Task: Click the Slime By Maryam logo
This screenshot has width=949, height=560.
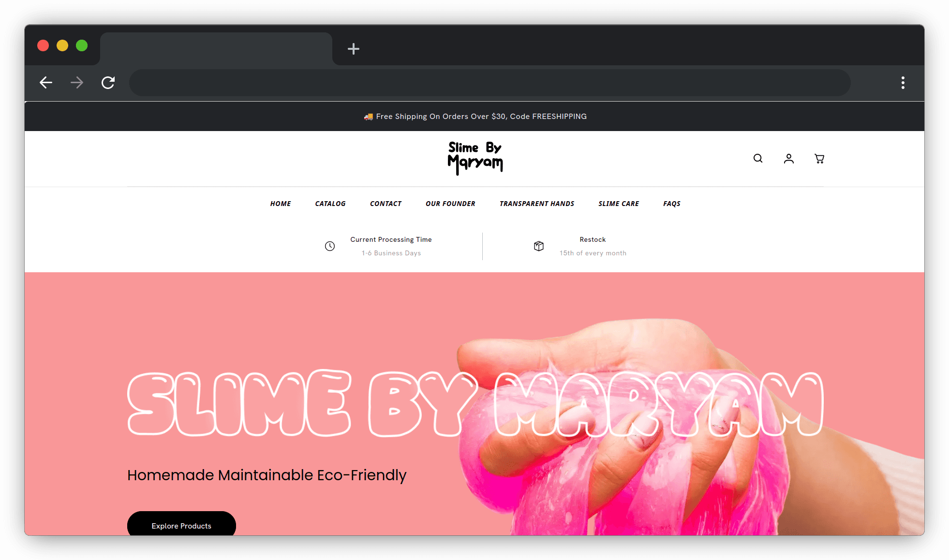Action: click(475, 158)
